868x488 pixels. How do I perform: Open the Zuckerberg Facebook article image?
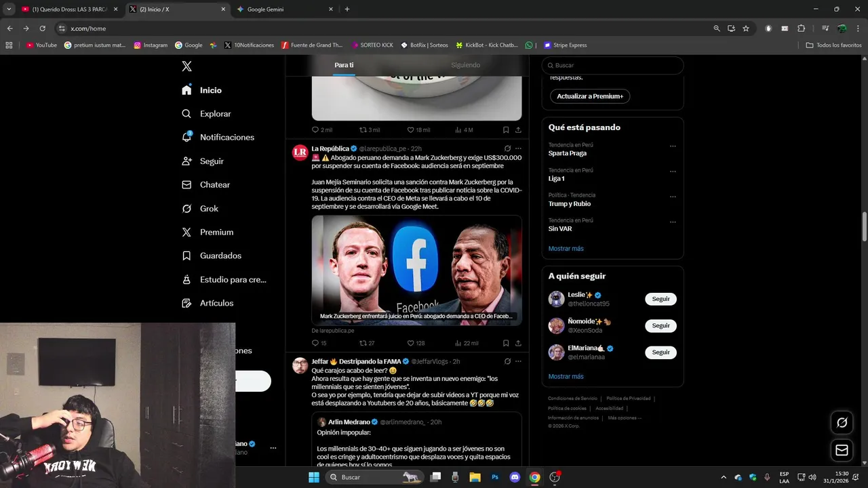point(416,270)
